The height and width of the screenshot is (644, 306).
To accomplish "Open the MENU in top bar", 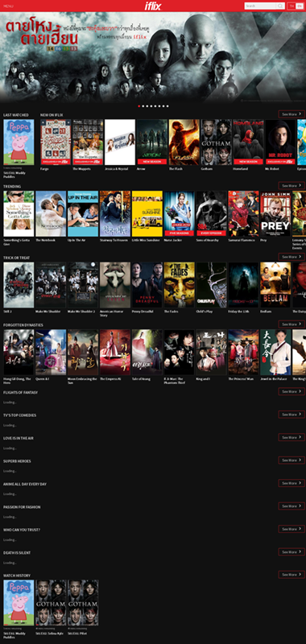I will click(8, 6).
